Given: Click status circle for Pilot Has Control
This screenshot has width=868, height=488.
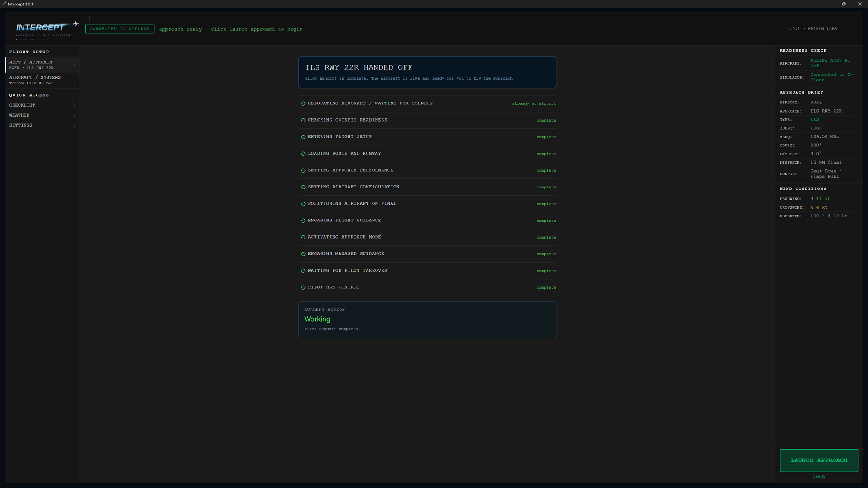Looking at the screenshot, I should [303, 287].
